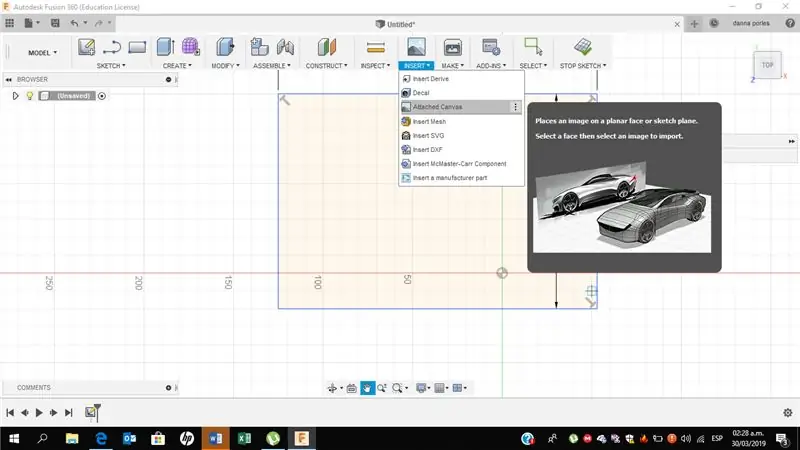The image size is (800, 450).
Task: Click the Look At navigation icon
Action: (x=352, y=388)
